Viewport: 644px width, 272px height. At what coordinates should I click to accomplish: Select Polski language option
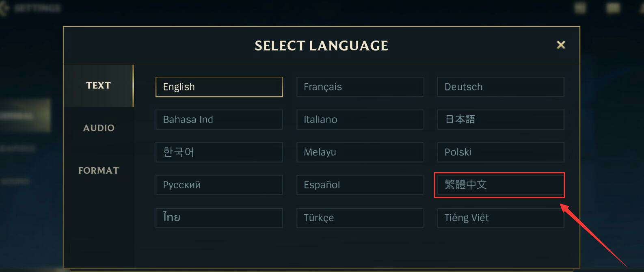[500, 152]
